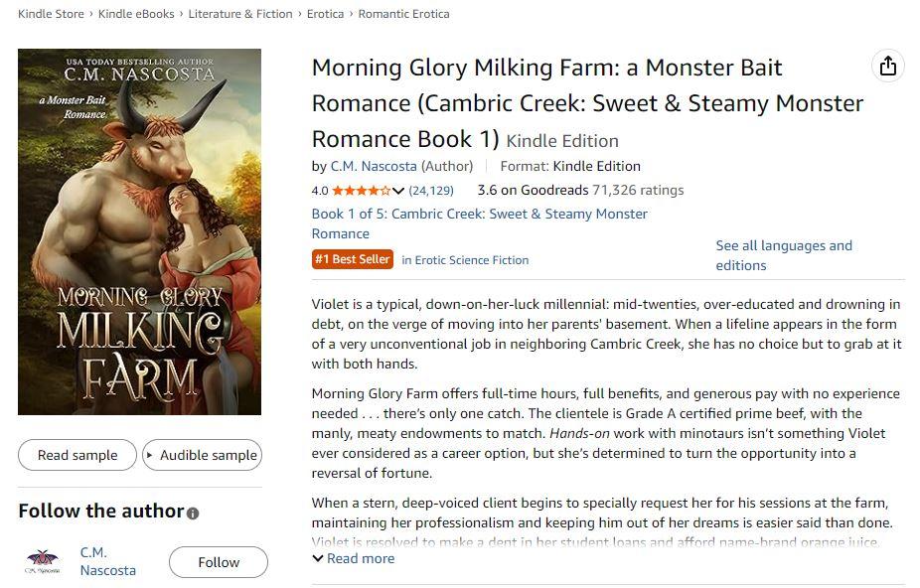Click the info icon beside Follow the author
The image size is (920, 588).
(x=193, y=514)
